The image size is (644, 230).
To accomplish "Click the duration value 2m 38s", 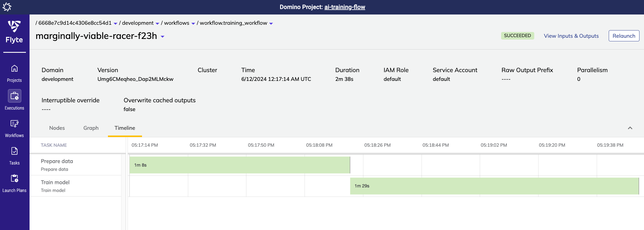I will point(344,79).
